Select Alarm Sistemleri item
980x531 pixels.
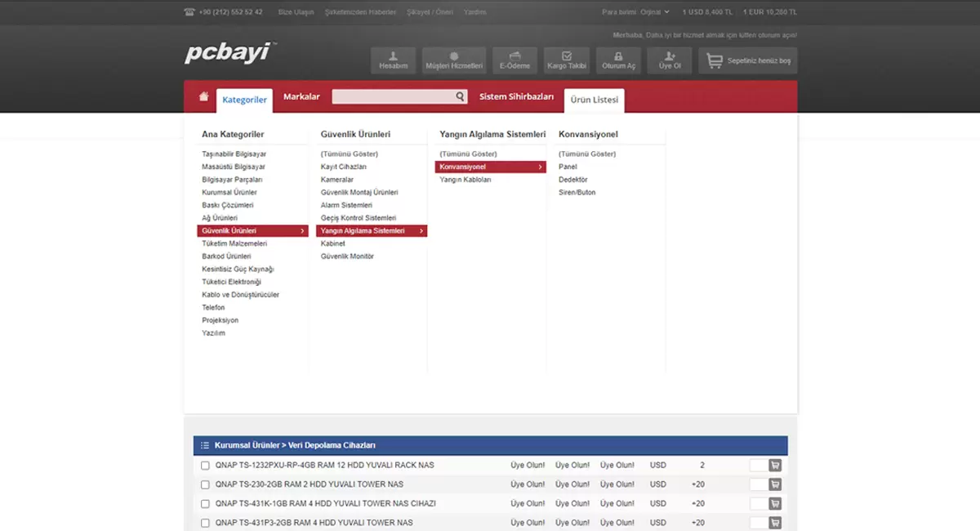point(346,205)
